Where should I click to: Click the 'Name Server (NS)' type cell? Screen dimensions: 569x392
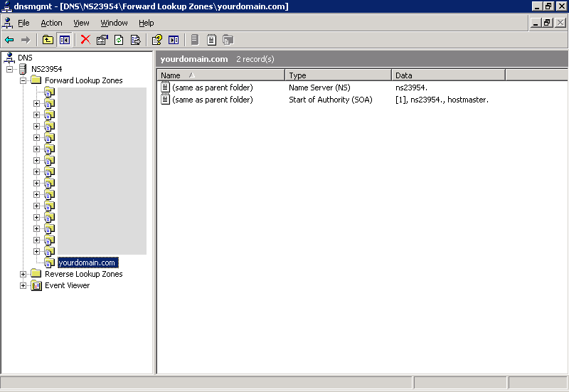tap(319, 88)
